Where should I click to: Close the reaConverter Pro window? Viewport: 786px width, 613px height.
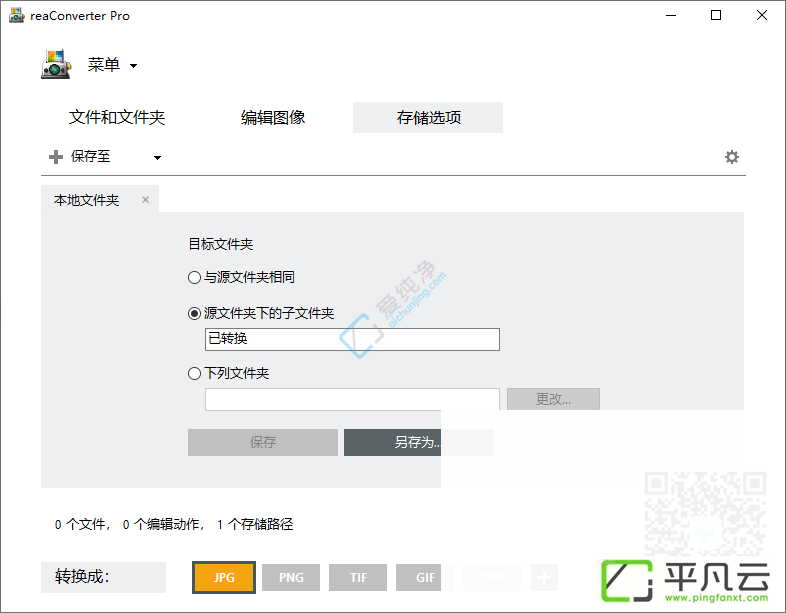click(761, 16)
